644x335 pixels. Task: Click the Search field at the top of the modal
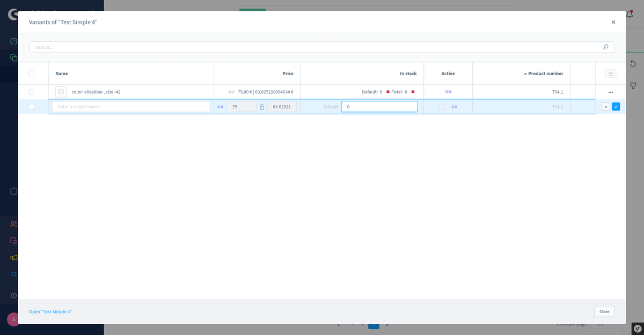click(x=322, y=47)
